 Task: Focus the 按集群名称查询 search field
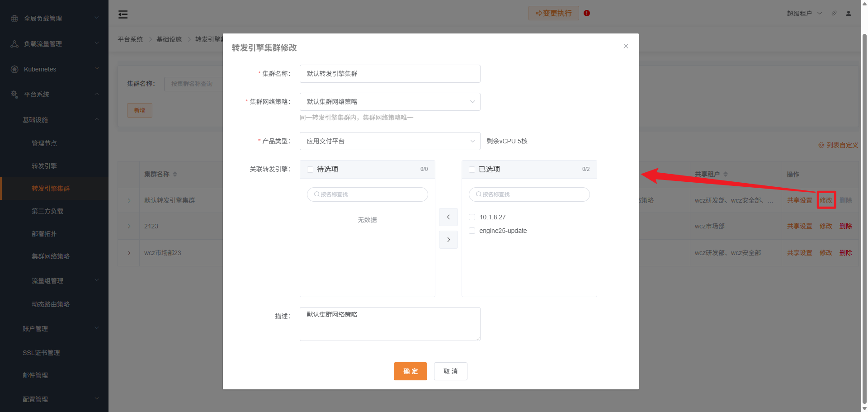click(x=193, y=84)
